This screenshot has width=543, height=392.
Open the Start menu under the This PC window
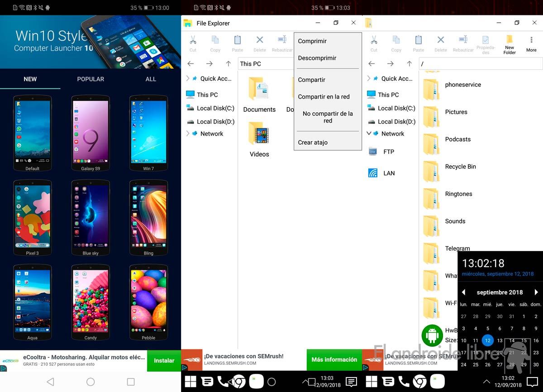pos(191,382)
